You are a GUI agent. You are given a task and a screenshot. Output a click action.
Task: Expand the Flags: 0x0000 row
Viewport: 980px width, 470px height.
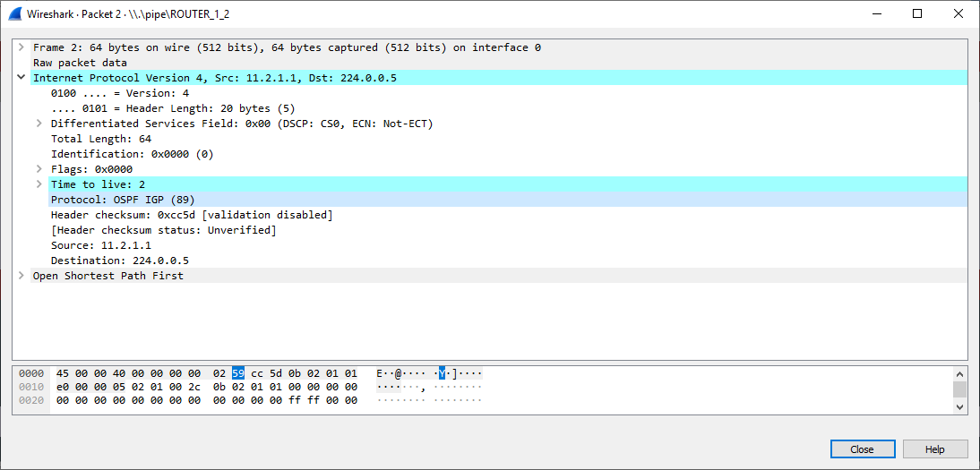(x=39, y=168)
